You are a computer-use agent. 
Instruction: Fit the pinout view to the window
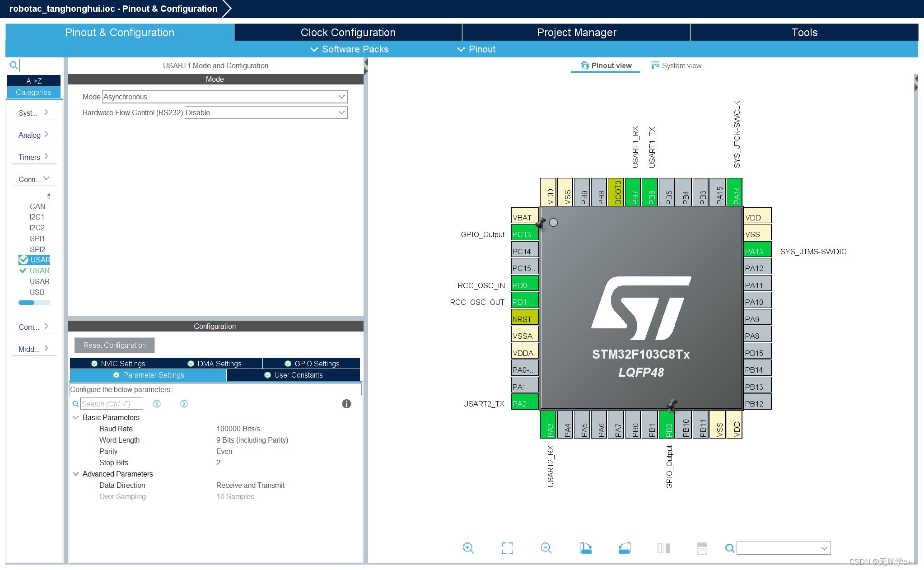[x=507, y=548]
